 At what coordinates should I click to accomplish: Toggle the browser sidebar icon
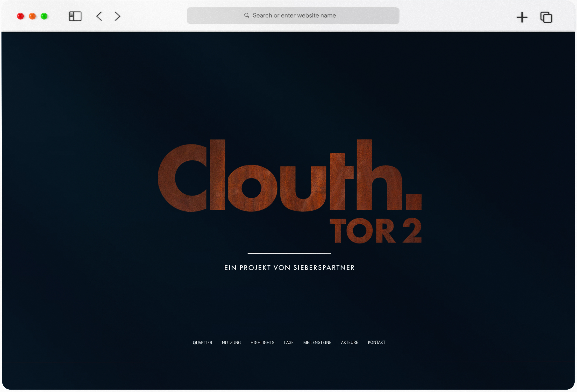tap(75, 16)
